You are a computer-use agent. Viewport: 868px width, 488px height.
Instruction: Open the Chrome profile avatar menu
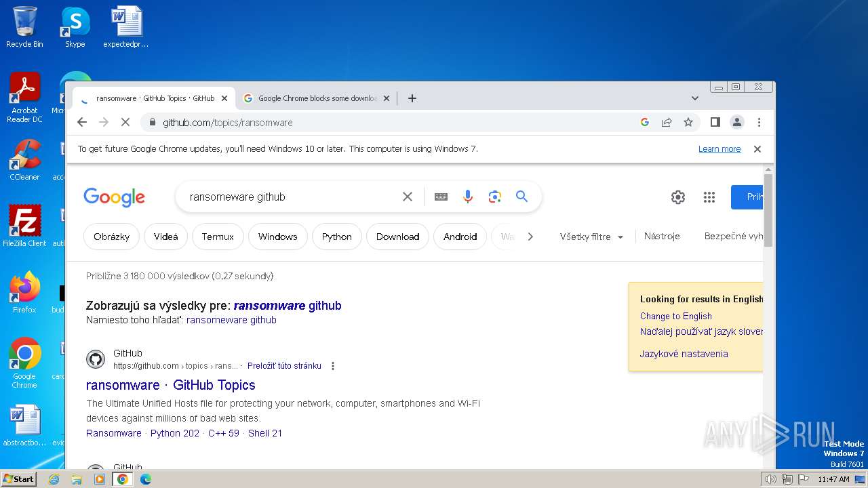(736, 122)
